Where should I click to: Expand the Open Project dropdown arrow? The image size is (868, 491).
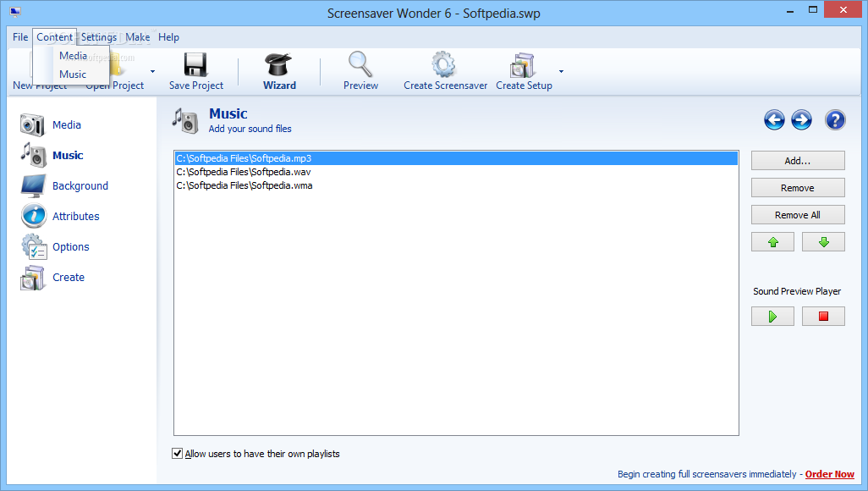[x=152, y=71]
